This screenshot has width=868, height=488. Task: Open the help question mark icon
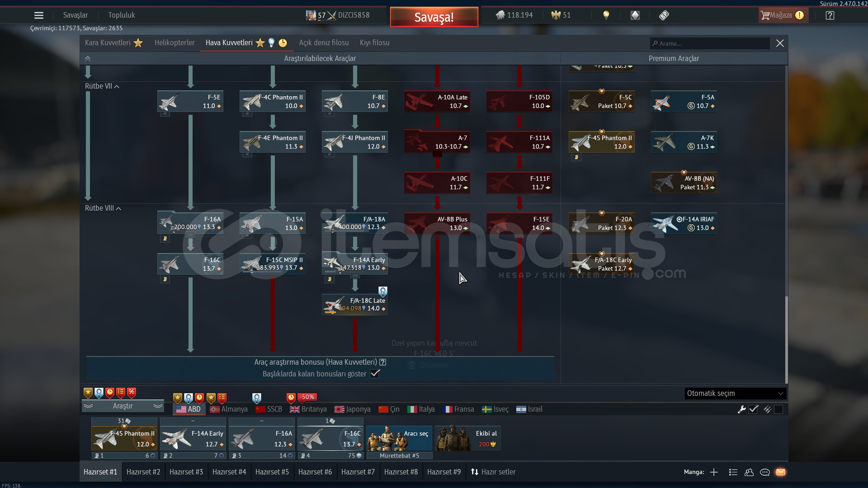pyautogui.click(x=830, y=15)
